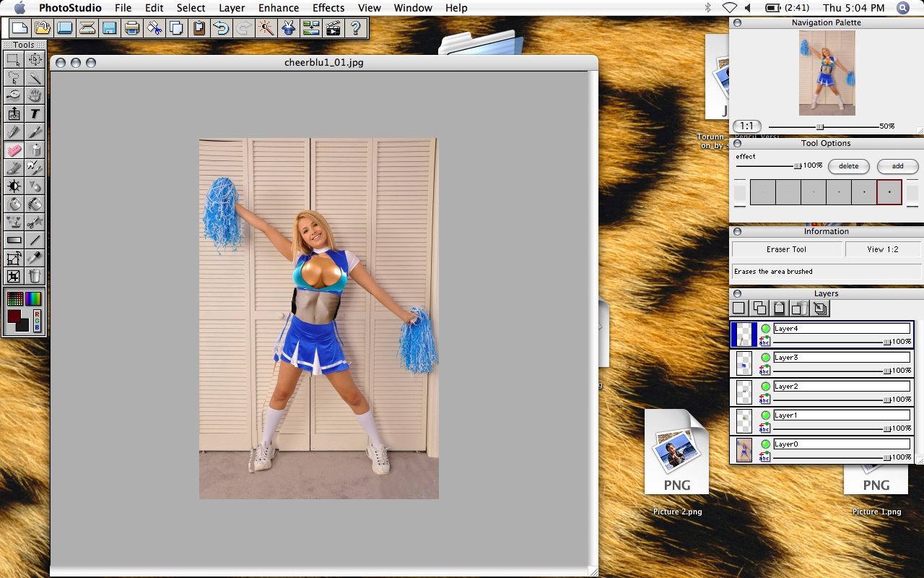
Task: Click the delete button in Tool Options
Action: [x=848, y=166]
